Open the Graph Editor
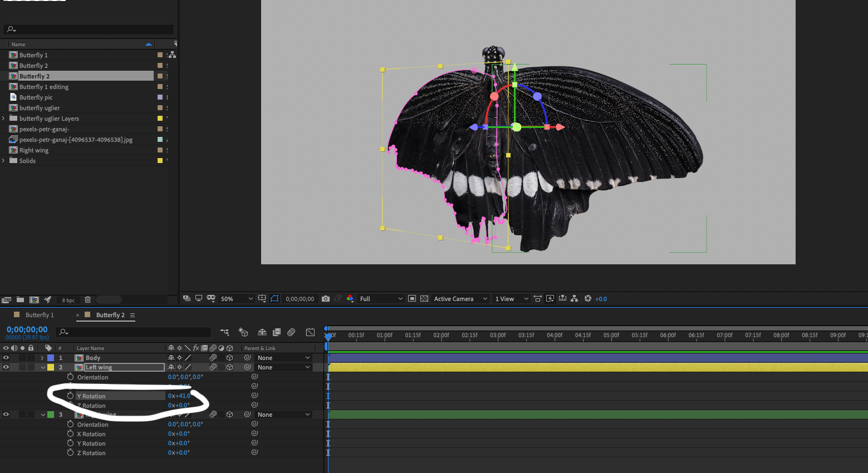 310,332
